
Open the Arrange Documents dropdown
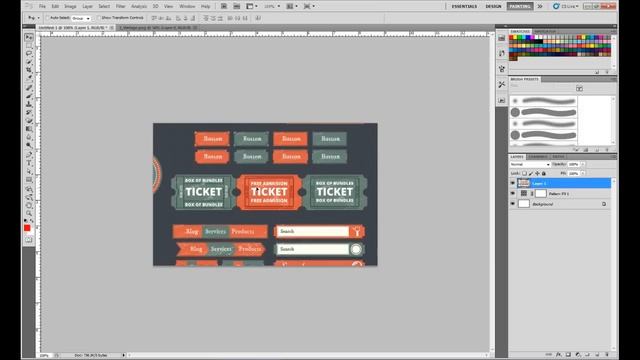click(x=293, y=7)
